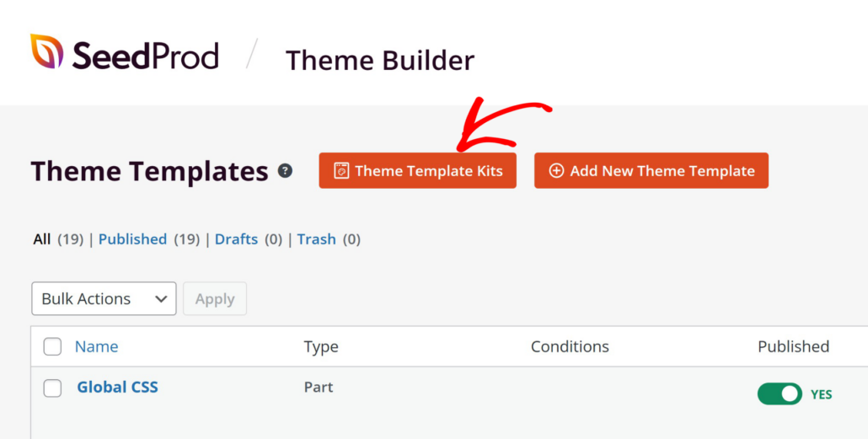Toggle the Global CSS published switch
Image resolution: width=868 pixels, height=439 pixels.
(780, 393)
